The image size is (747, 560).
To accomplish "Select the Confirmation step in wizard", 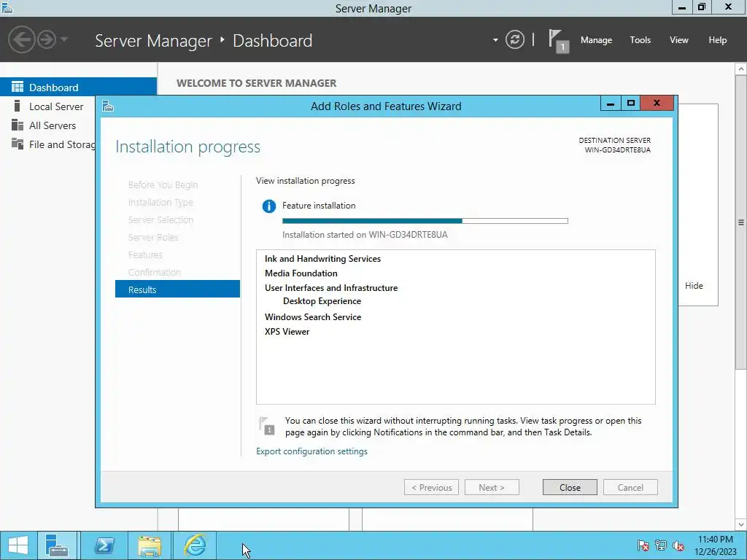I will (155, 272).
